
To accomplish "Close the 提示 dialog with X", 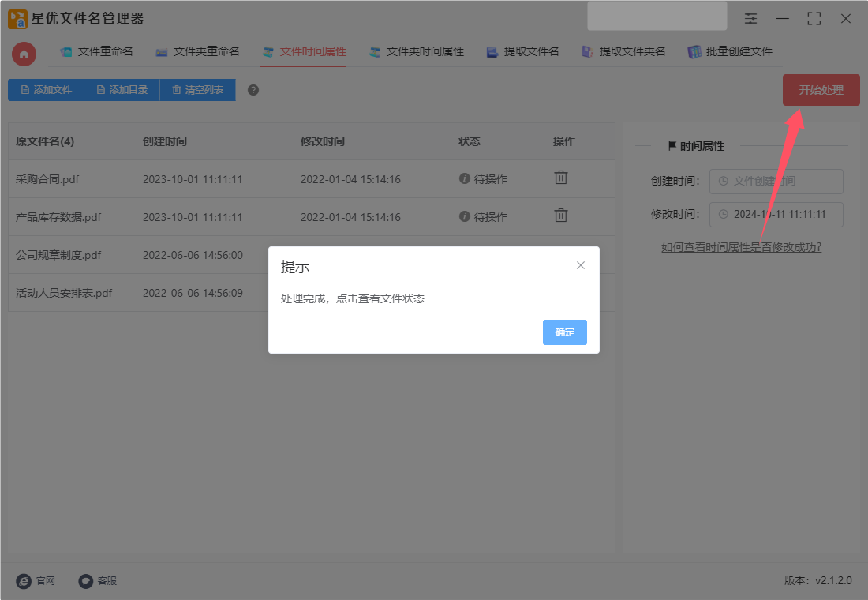I will pos(580,265).
